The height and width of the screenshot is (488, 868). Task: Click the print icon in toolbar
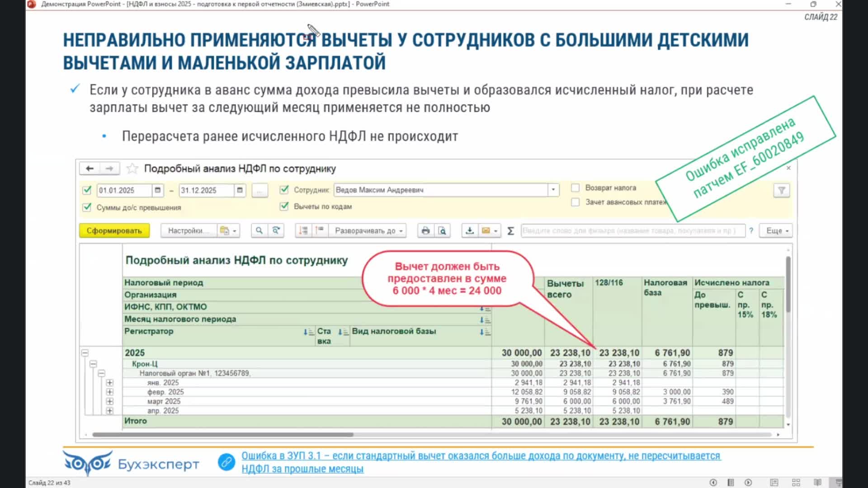[425, 230]
